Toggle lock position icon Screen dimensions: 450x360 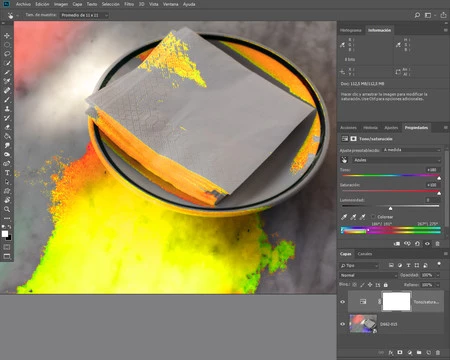pos(370,285)
